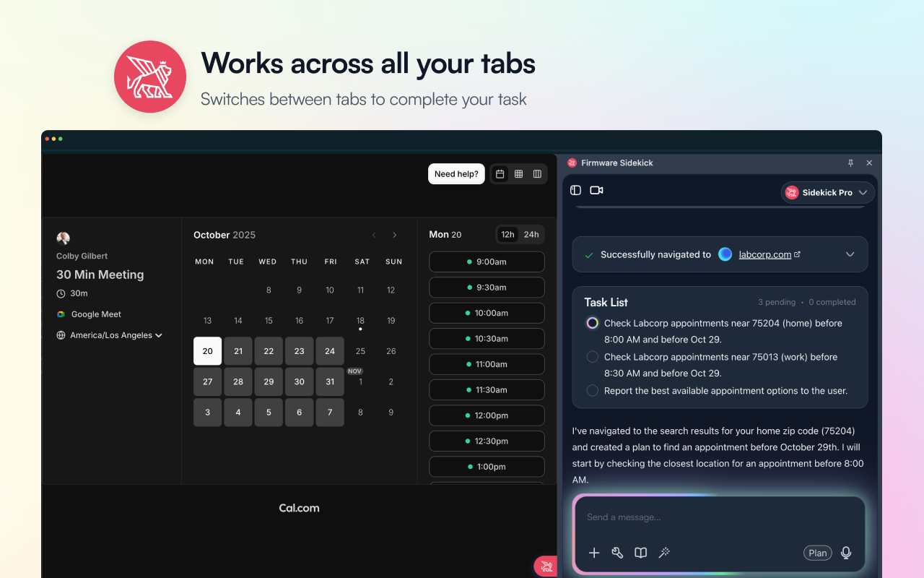Click the magic wand icon in message box
Screen dimensions: 924x578
(664, 553)
